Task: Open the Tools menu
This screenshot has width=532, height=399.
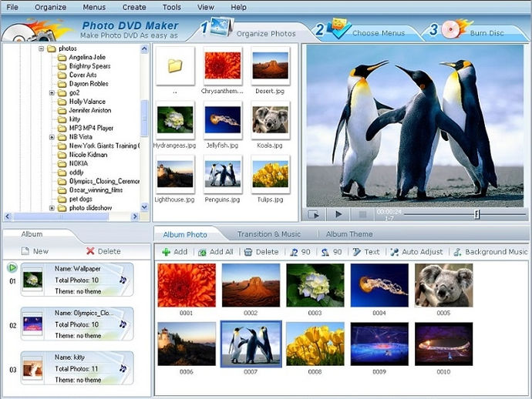Action: (x=171, y=7)
